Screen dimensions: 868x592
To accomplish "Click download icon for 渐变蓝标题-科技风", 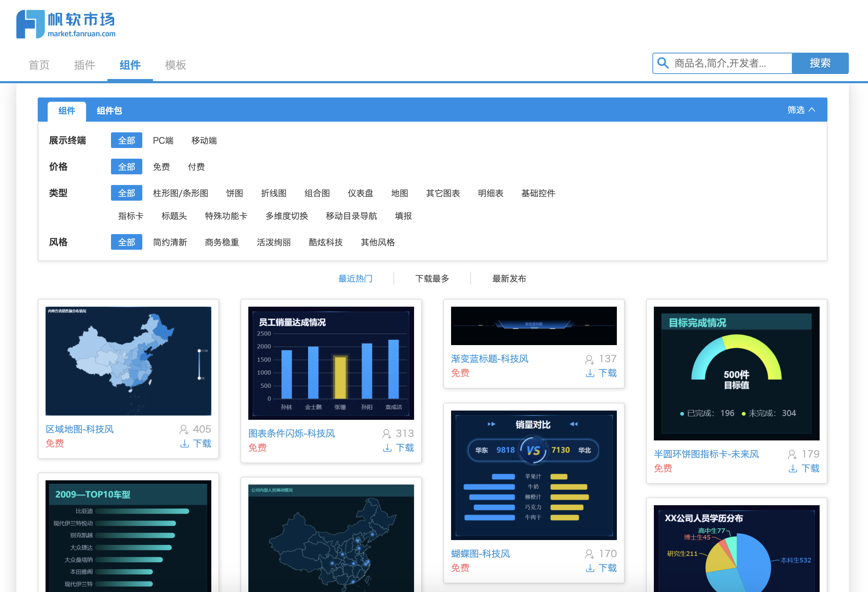I will pos(590,373).
